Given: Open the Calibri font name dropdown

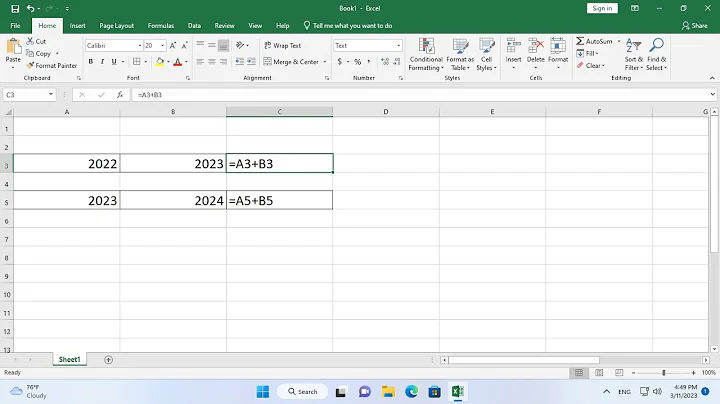Looking at the screenshot, I should [140, 45].
